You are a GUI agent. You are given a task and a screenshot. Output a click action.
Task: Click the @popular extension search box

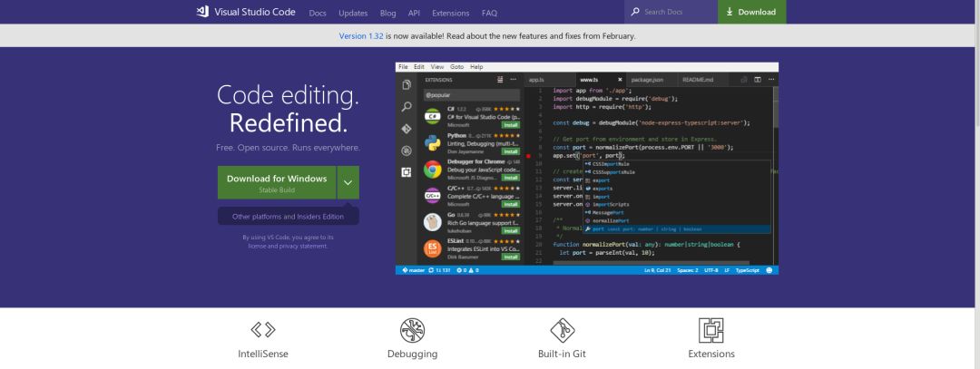pos(471,95)
